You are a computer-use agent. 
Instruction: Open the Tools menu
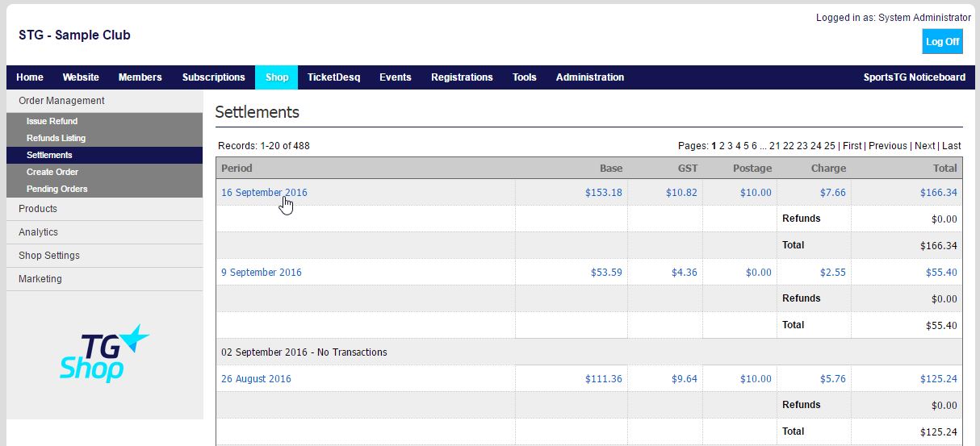[x=525, y=77]
